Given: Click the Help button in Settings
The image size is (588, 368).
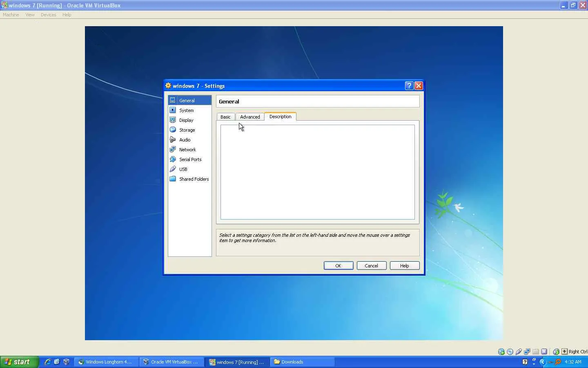Looking at the screenshot, I should [405, 266].
